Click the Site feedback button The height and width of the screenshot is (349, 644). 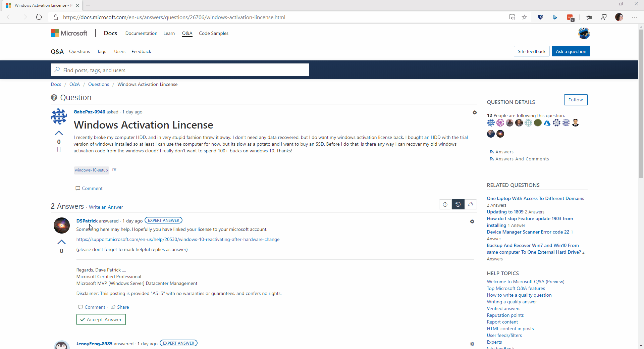tap(532, 51)
